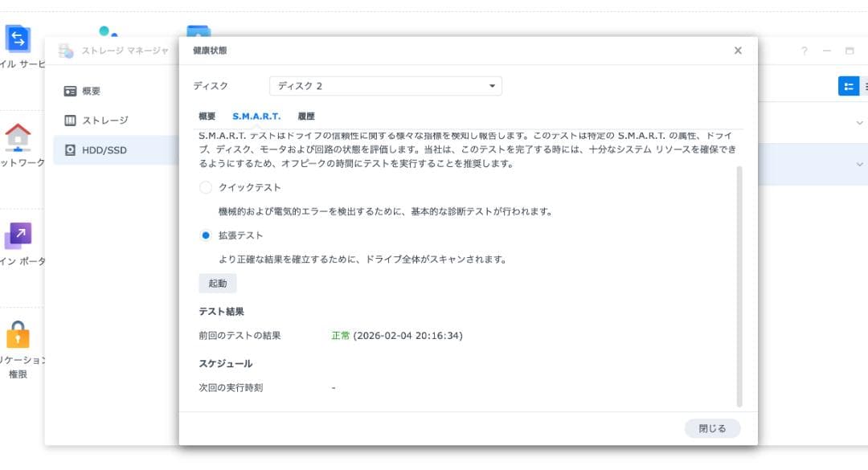Open the Application Privileges padlock icon

(x=18, y=334)
